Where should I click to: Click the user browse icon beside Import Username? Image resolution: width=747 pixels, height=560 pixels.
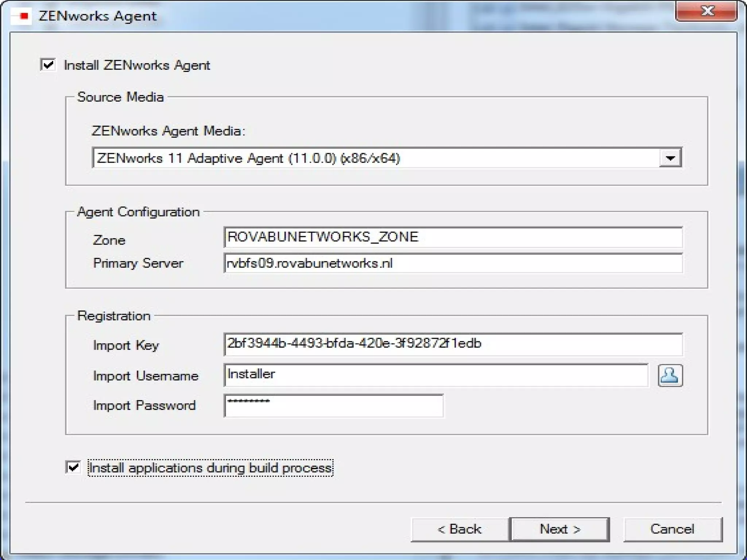pos(670,375)
